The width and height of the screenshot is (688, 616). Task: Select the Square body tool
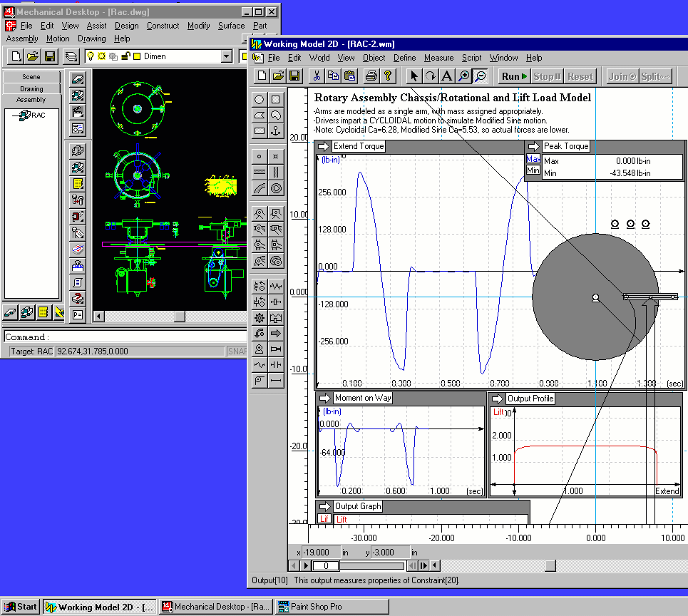point(275,100)
